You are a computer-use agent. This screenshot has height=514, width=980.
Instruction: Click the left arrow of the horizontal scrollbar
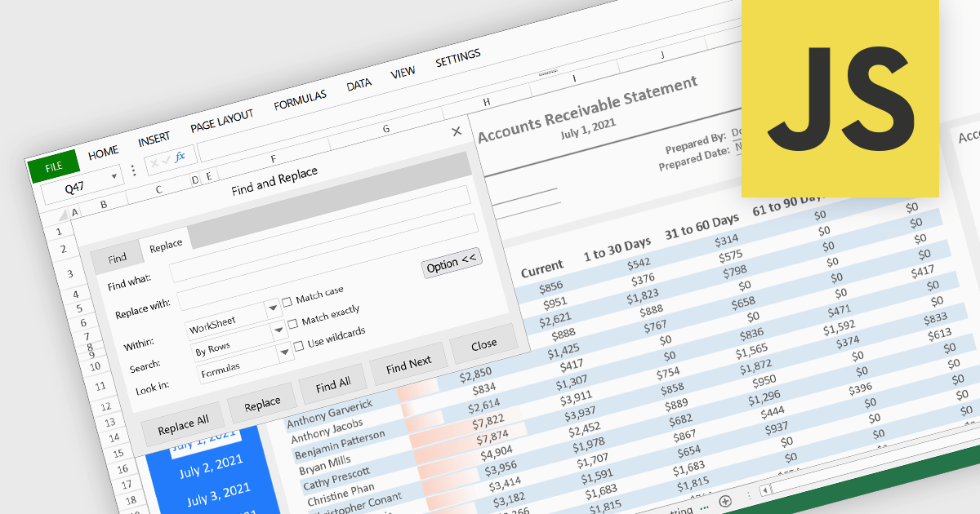coord(764,490)
